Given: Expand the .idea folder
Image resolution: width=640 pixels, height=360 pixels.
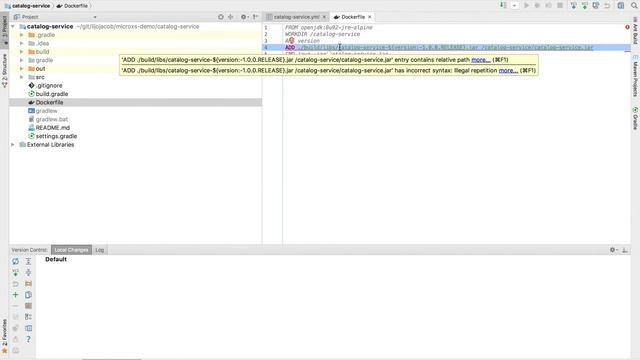Looking at the screenshot, I should pos(22,43).
